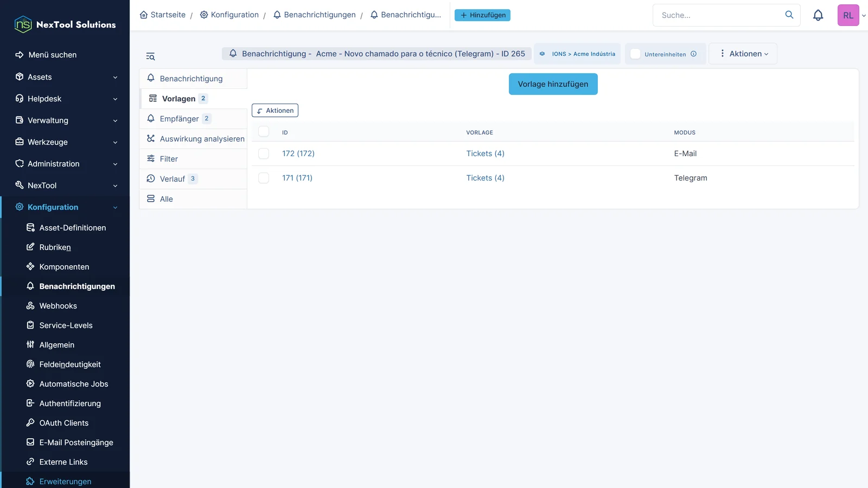This screenshot has height=488, width=868.
Task: Select all rows via header checkbox
Action: [x=264, y=131]
